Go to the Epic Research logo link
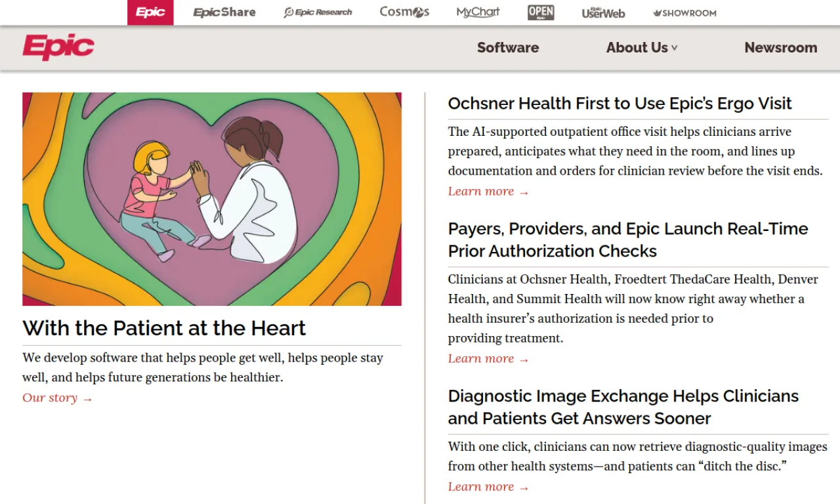 point(318,12)
